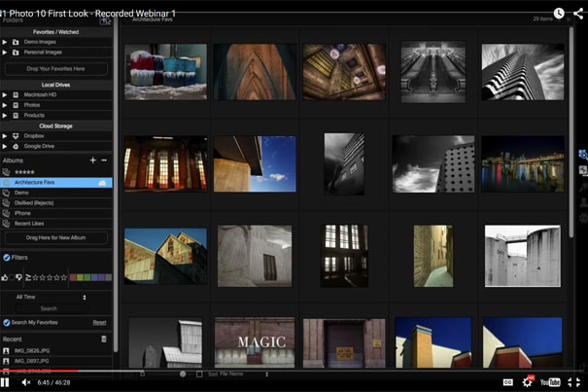Filter by green color label
The image size is (588, 392).
tap(87, 277)
